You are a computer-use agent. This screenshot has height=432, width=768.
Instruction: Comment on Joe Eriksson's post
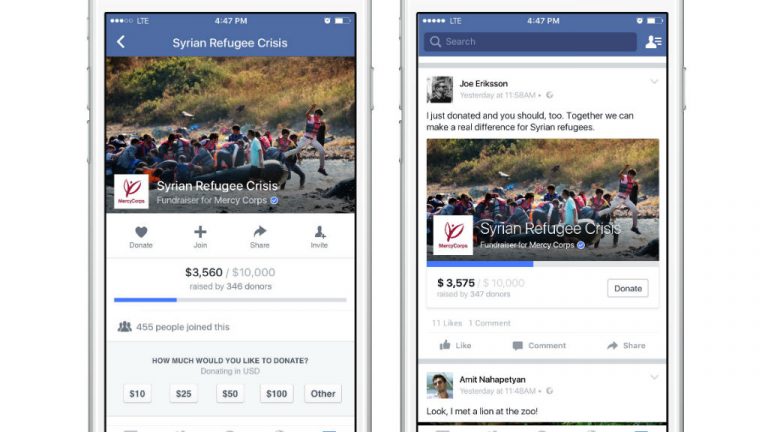[539, 345]
